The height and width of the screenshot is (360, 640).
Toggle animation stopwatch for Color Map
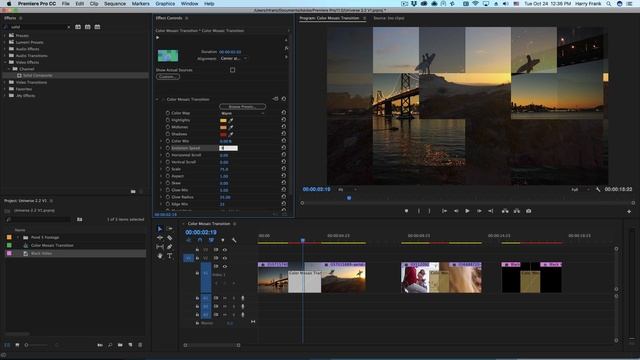[x=168, y=113]
